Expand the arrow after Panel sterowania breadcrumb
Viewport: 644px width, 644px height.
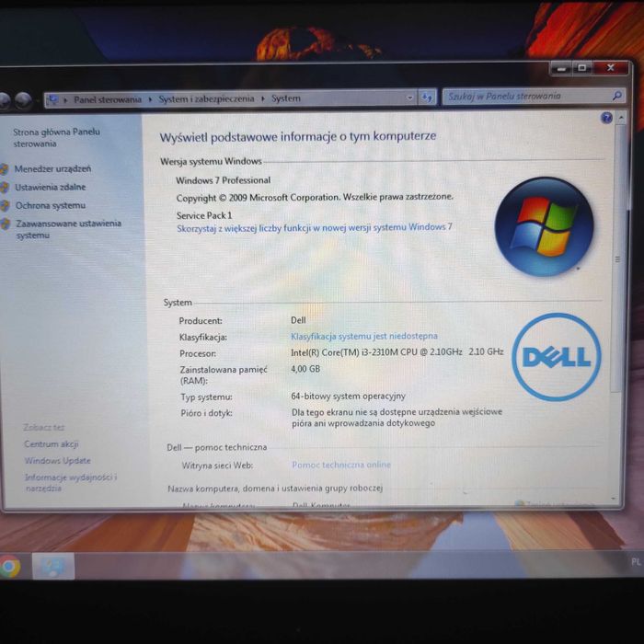point(150,99)
